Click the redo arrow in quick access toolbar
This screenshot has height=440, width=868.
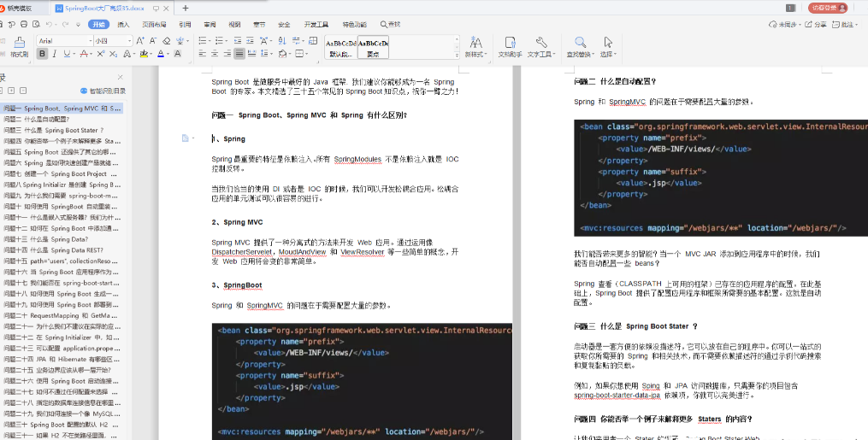[x=65, y=24]
